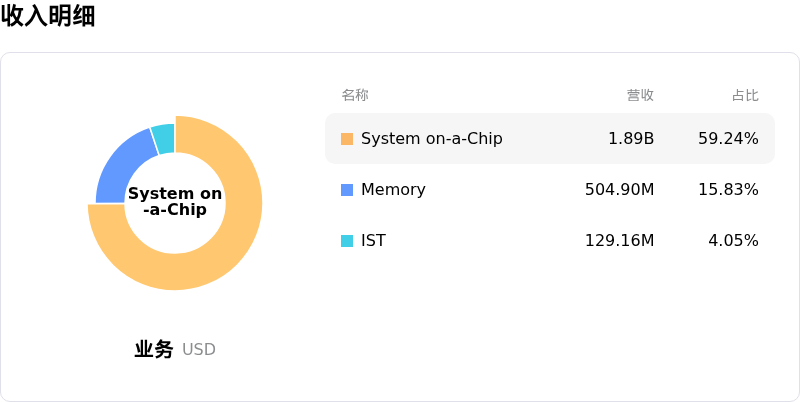The image size is (800, 402).
Task: Click the 1.89B revenue value
Action: 631,139
